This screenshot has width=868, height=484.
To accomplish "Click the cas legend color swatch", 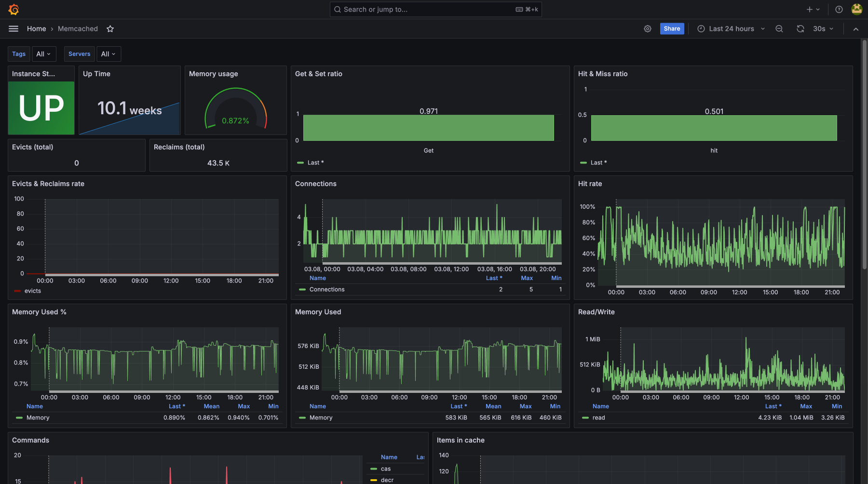I will pyautogui.click(x=374, y=469).
